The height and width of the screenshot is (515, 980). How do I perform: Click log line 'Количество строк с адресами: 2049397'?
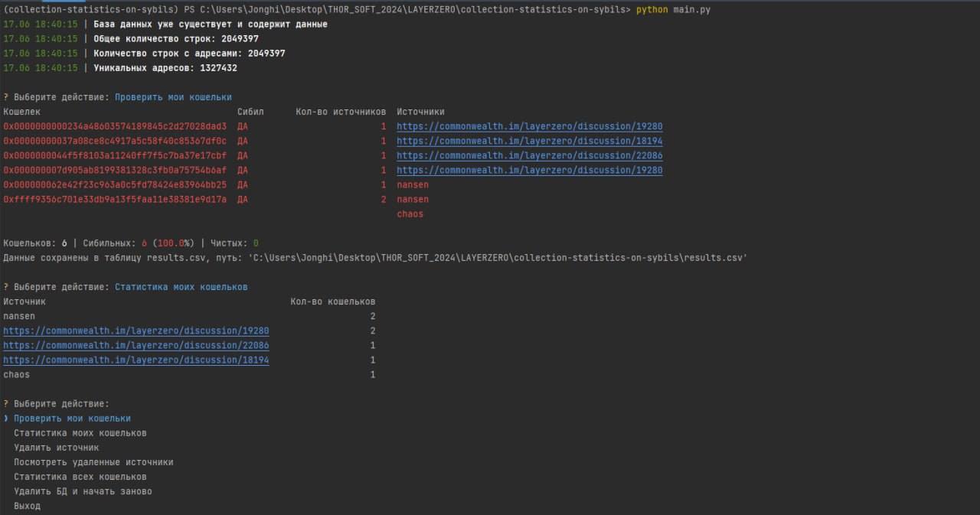190,54
